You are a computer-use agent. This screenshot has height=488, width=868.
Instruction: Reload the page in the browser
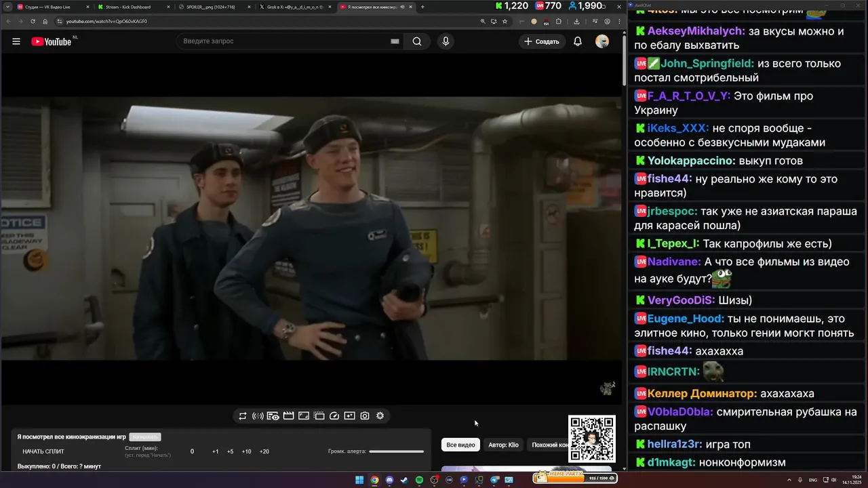click(x=33, y=21)
